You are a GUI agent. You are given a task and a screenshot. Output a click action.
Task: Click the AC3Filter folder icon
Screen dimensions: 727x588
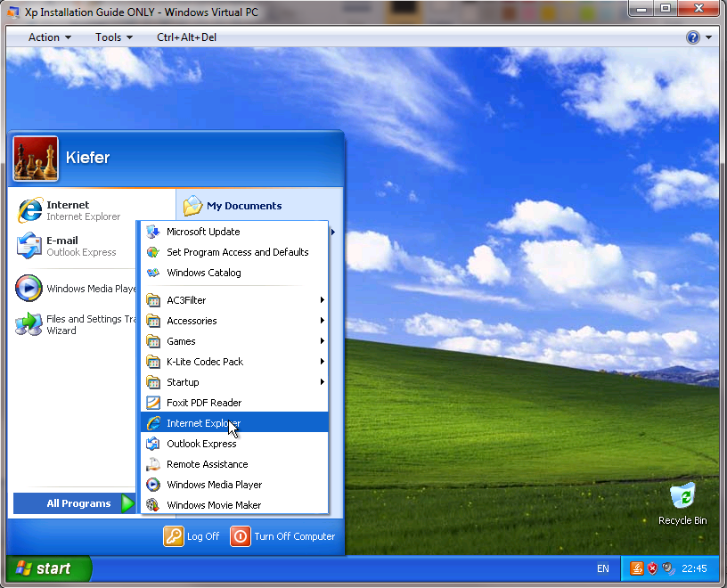(x=153, y=300)
